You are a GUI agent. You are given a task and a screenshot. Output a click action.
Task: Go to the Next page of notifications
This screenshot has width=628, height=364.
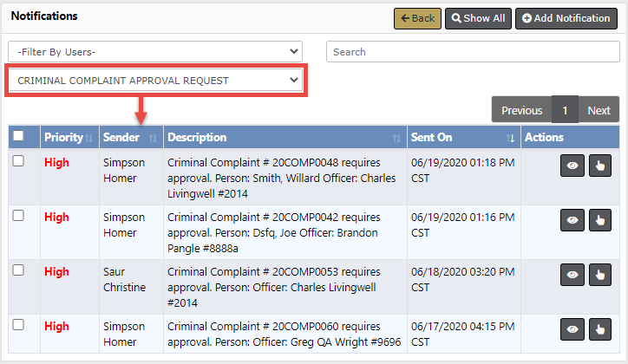point(599,110)
